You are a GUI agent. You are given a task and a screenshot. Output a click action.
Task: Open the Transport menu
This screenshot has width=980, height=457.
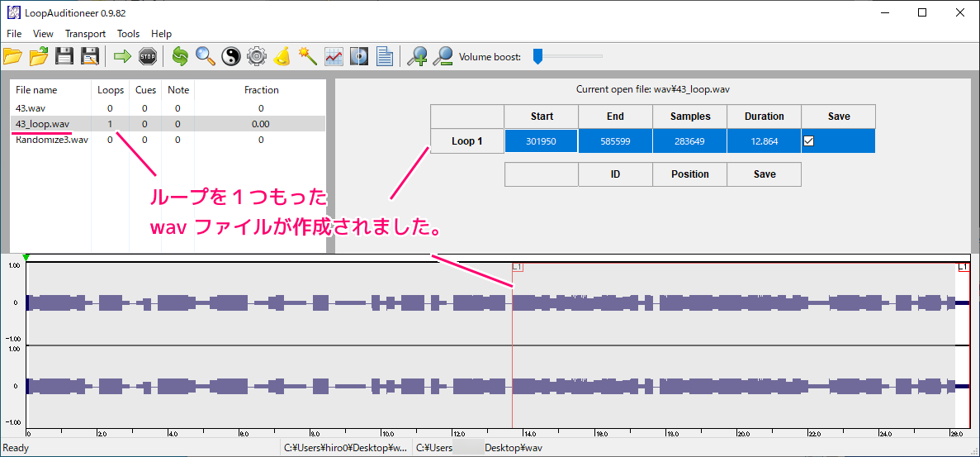tap(85, 34)
